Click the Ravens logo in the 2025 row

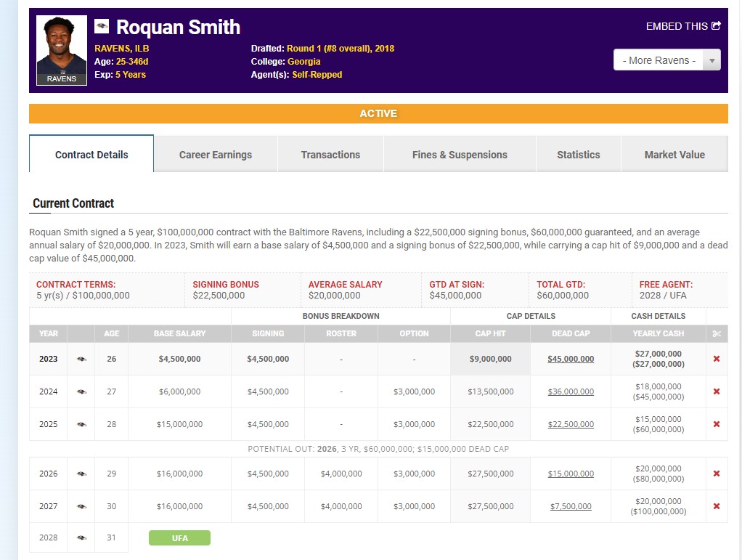click(81, 424)
